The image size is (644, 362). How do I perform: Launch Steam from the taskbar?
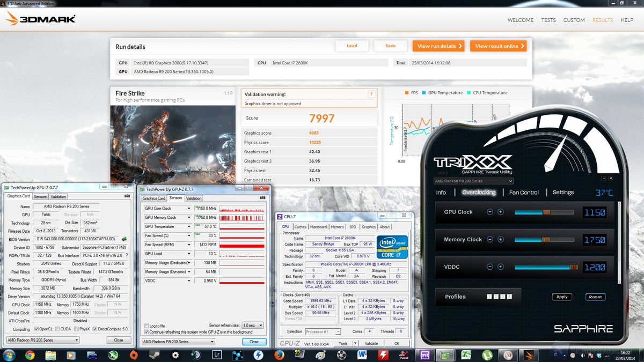tap(154, 354)
